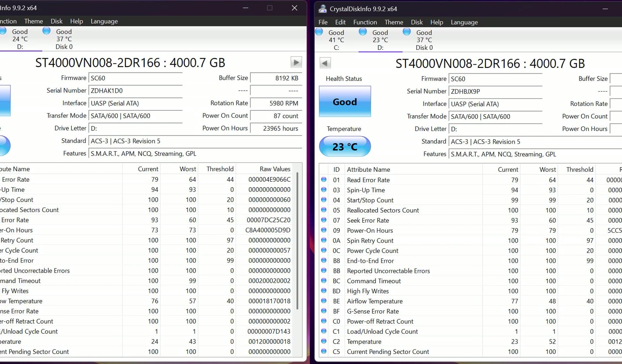Select Disk 0 status icon in left window
The width and height of the screenshot is (622, 364).
point(46,31)
